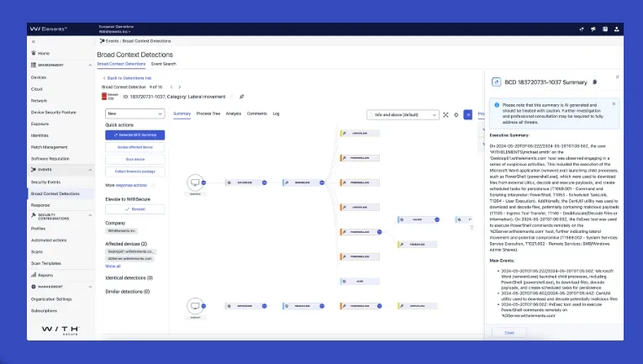Click the info icon after Lateral movement category

[231, 97]
